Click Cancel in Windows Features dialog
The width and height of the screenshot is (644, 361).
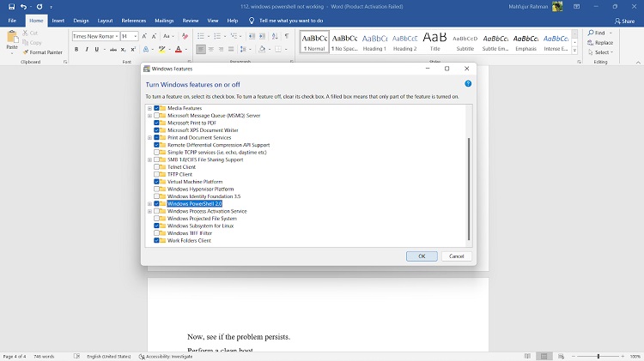456,256
